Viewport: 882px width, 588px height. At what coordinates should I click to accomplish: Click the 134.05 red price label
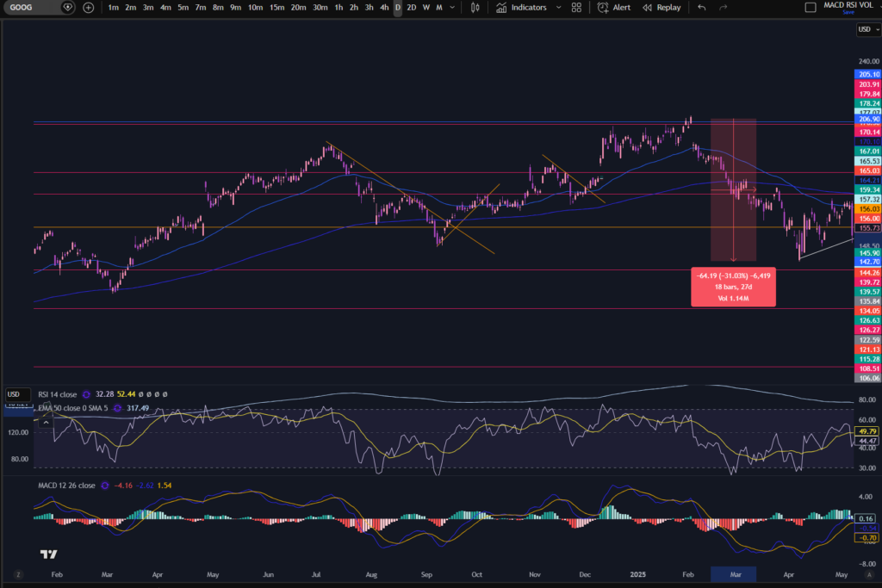[x=868, y=311]
